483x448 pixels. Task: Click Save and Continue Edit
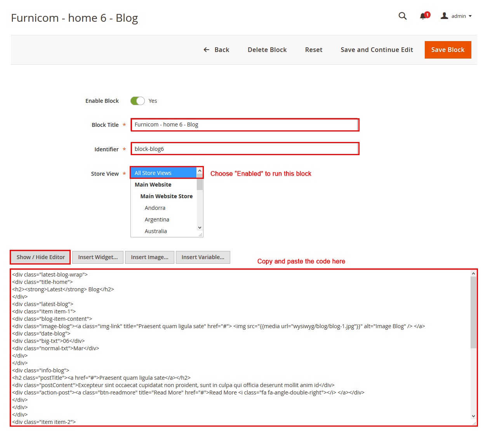click(x=377, y=50)
